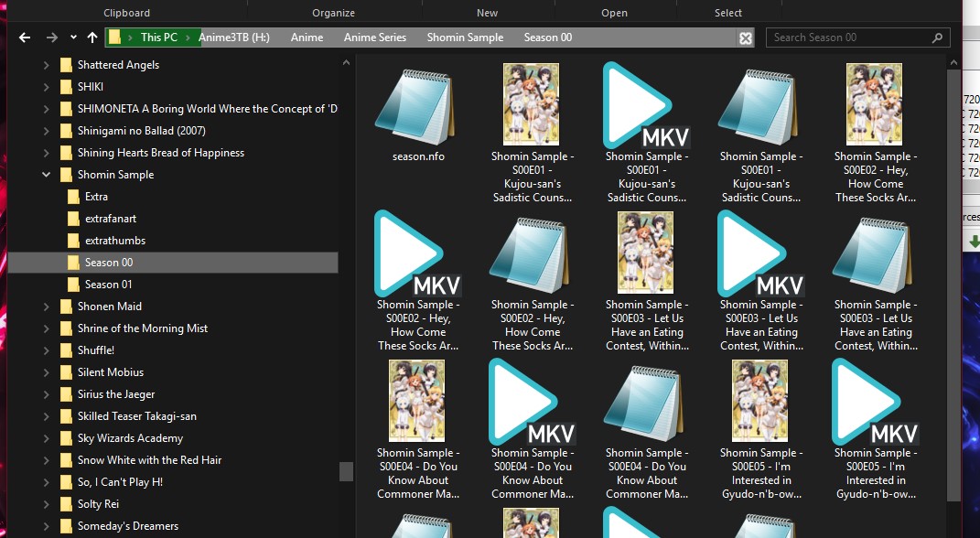Screen dimensions: 980x538
Task: Select the S00E03 notepad nfo file
Action: (875, 254)
